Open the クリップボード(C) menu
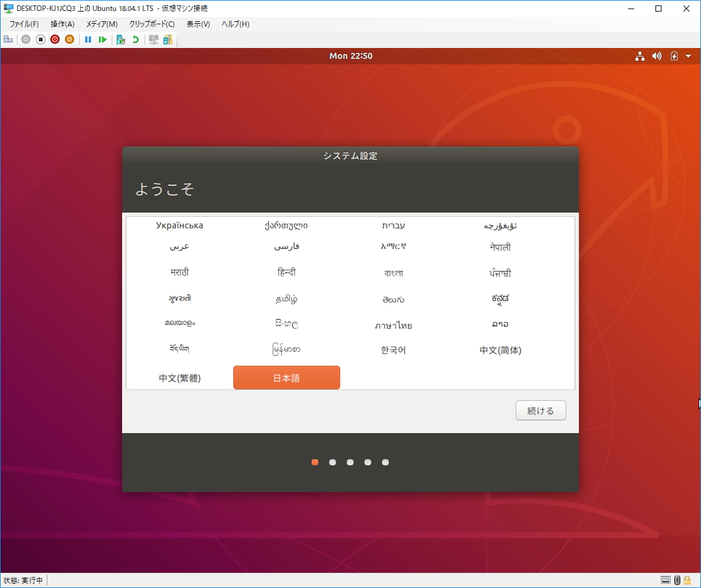This screenshot has height=588, width=701. [151, 24]
